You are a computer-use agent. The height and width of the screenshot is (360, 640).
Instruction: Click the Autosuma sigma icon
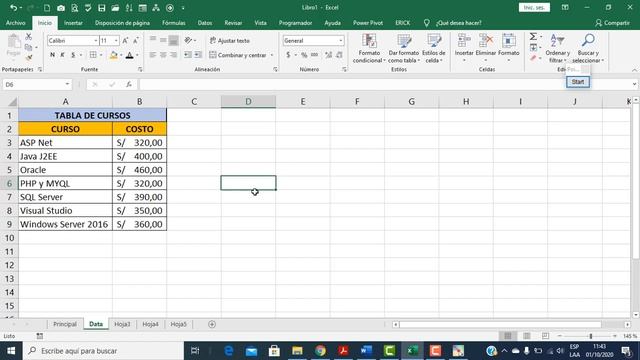(533, 37)
